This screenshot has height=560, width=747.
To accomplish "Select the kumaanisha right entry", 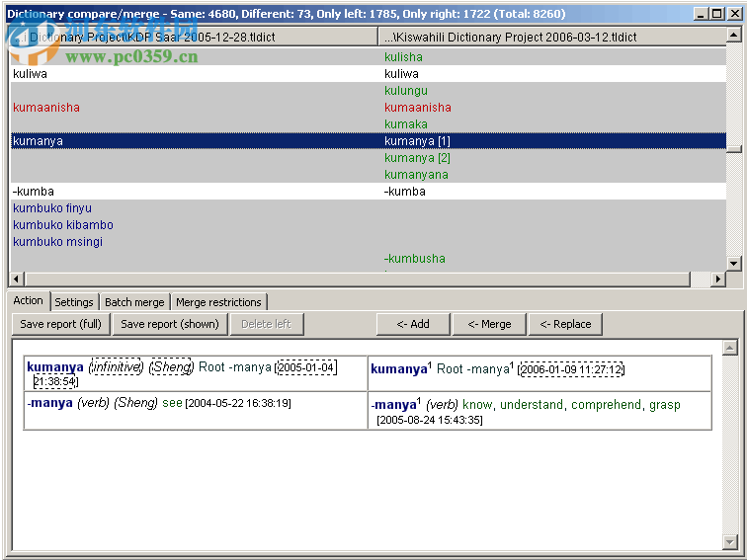I will pyautogui.click(x=418, y=107).
